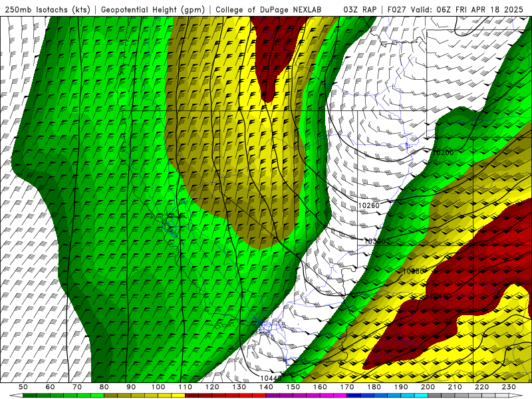Click the 80 value on the color scale

coord(104,387)
